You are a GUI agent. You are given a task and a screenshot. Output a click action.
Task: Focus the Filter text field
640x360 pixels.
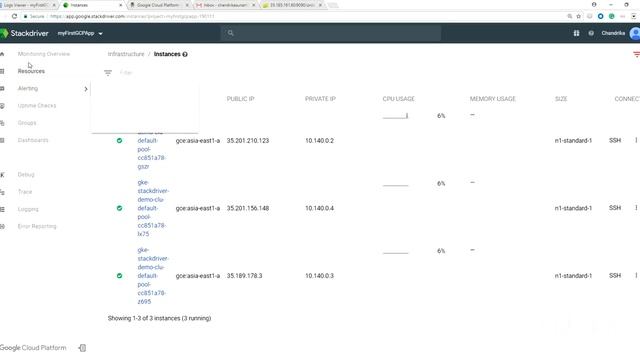pyautogui.click(x=126, y=73)
